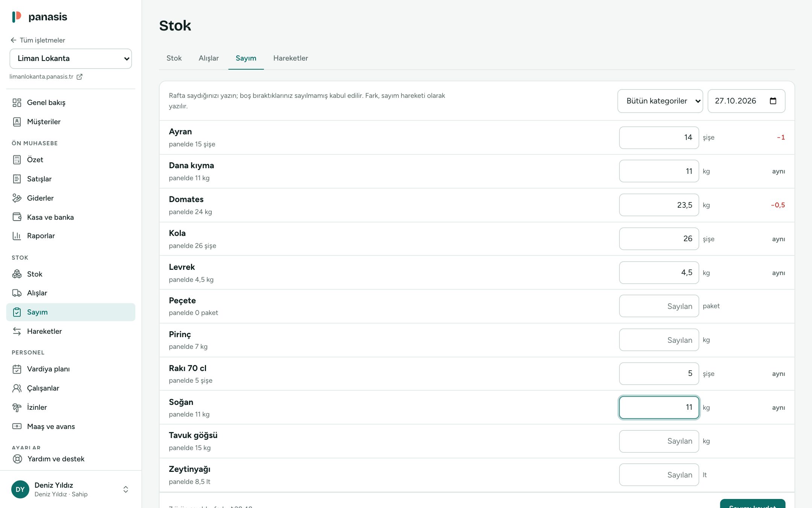
Task: Click the Ayran counted quantity field
Action: click(x=659, y=138)
